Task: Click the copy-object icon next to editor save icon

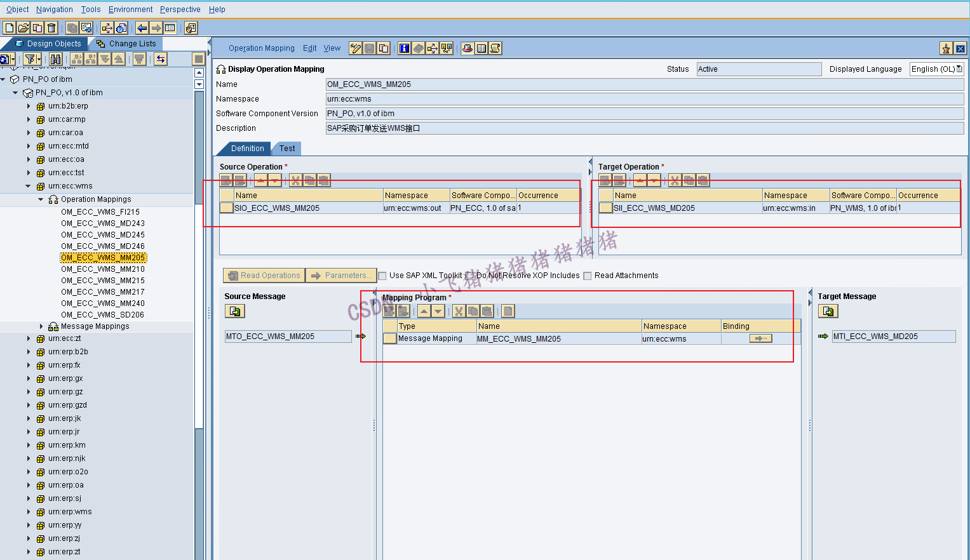Action: click(x=383, y=48)
